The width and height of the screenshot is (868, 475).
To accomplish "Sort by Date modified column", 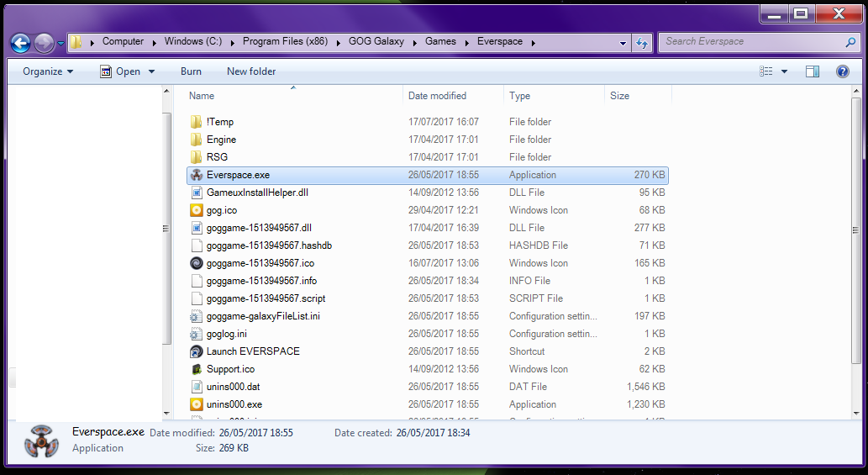I will (437, 96).
